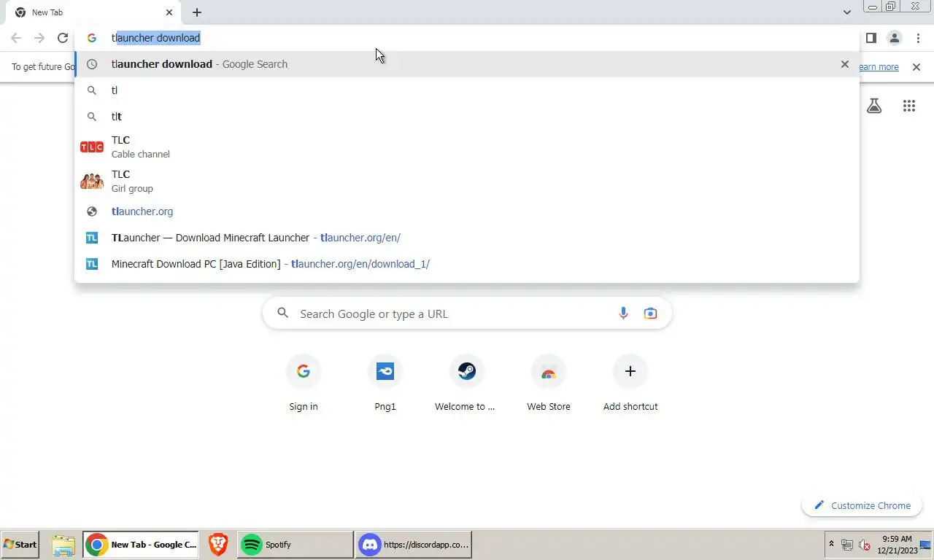Open TLauncher — Download Minecraft Launcher suggestion
Image resolution: width=934 pixels, height=560 pixels.
click(466, 238)
